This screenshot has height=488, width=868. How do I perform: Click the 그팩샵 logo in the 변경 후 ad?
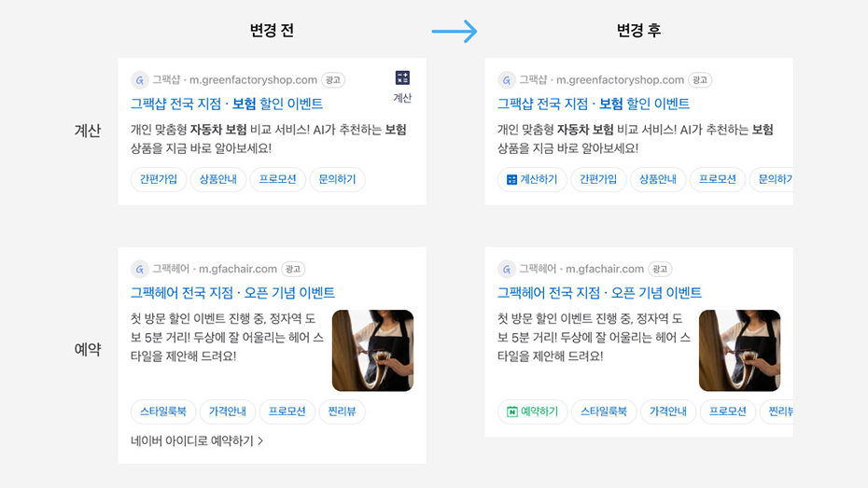tap(507, 80)
